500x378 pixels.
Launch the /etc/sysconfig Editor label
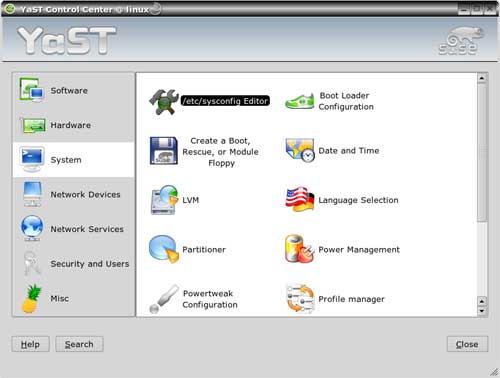(x=225, y=101)
